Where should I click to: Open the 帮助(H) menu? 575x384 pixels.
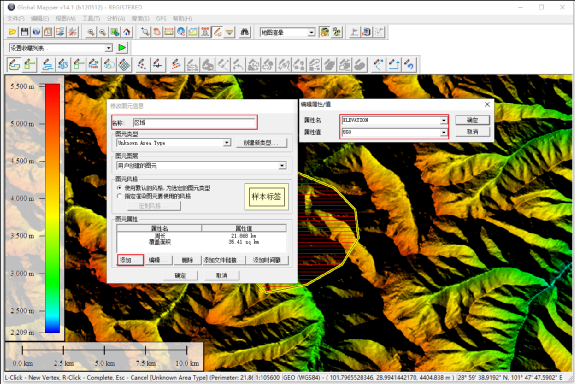pos(183,18)
